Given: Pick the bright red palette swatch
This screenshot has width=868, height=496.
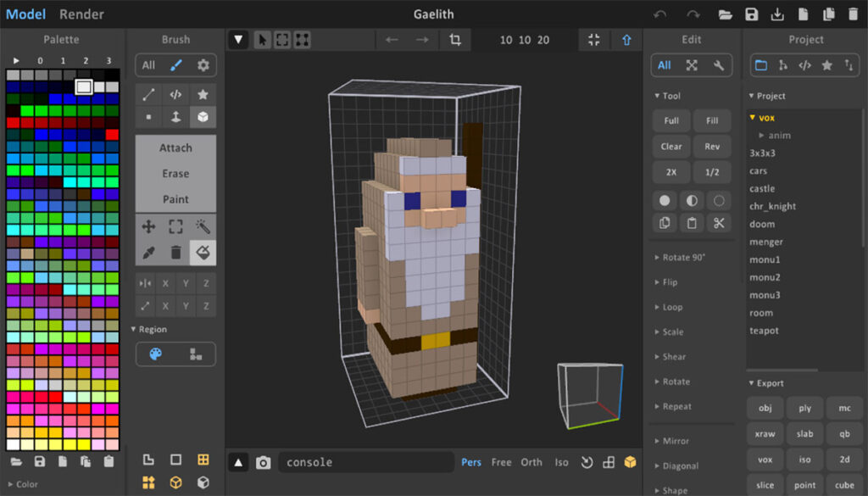Looking at the screenshot, I should 112,135.
